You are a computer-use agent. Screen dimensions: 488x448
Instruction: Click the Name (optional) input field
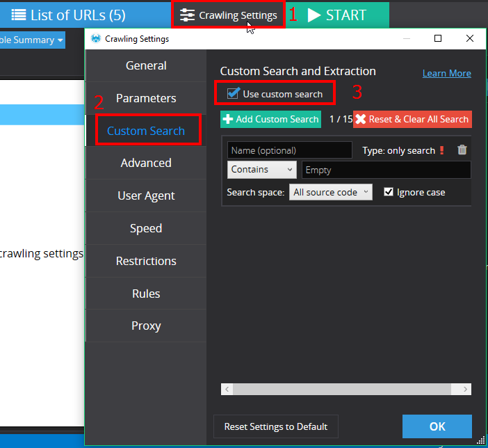tap(290, 150)
